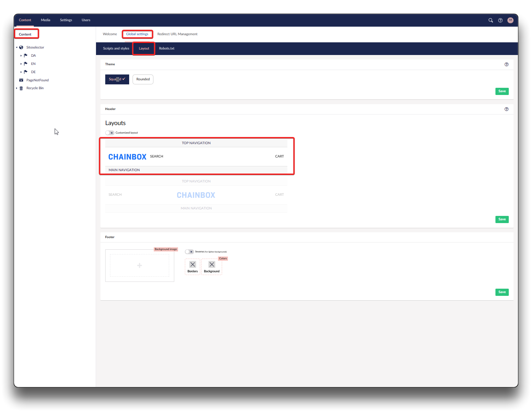This screenshot has width=532, height=412.
Task: Save the Footer settings
Action: (x=502, y=292)
